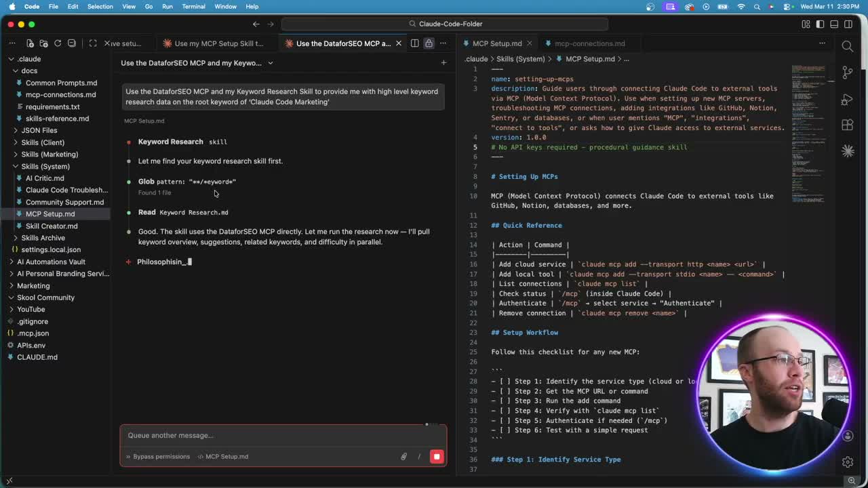Click the split editor icon beside the Claude tab
868x488 pixels.
click(x=414, y=43)
